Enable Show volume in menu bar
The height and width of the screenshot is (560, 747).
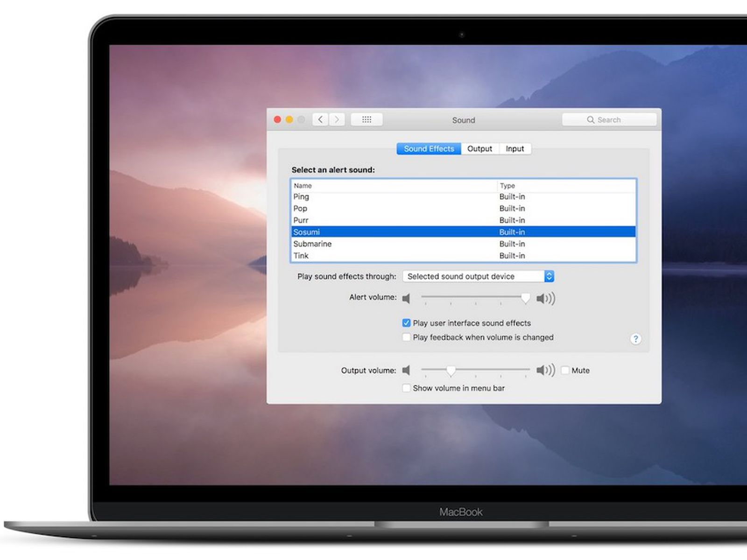point(407,388)
